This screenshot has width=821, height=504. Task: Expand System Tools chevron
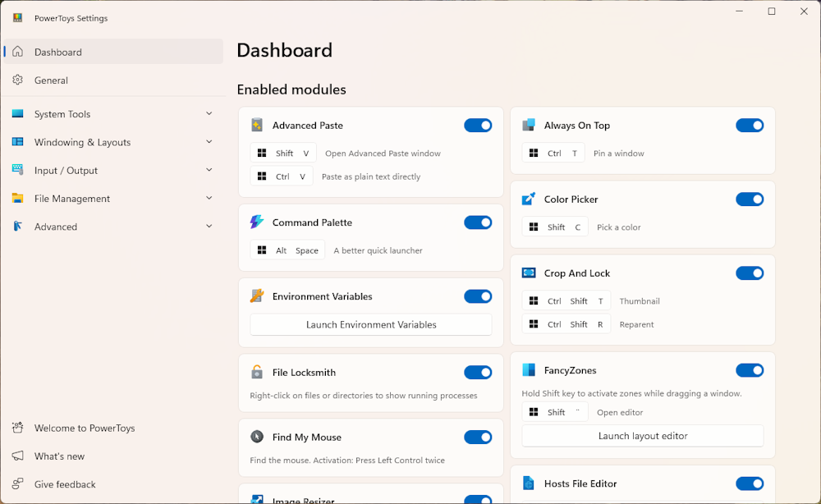(x=209, y=113)
